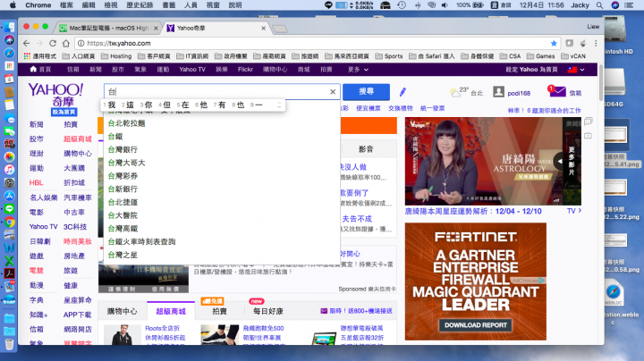This screenshot has height=361, width=644.
Task: Open the 應用程式 bookmarks shortcut
Action: 40,55
